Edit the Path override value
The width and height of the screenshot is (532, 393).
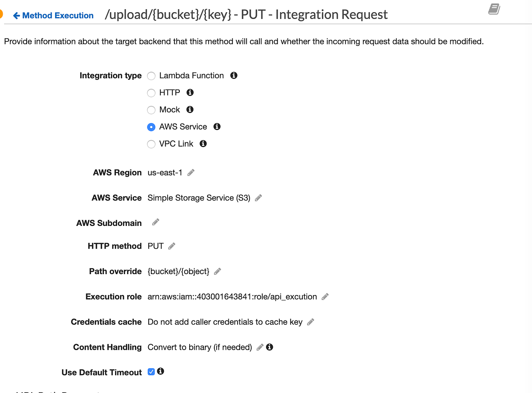click(217, 271)
